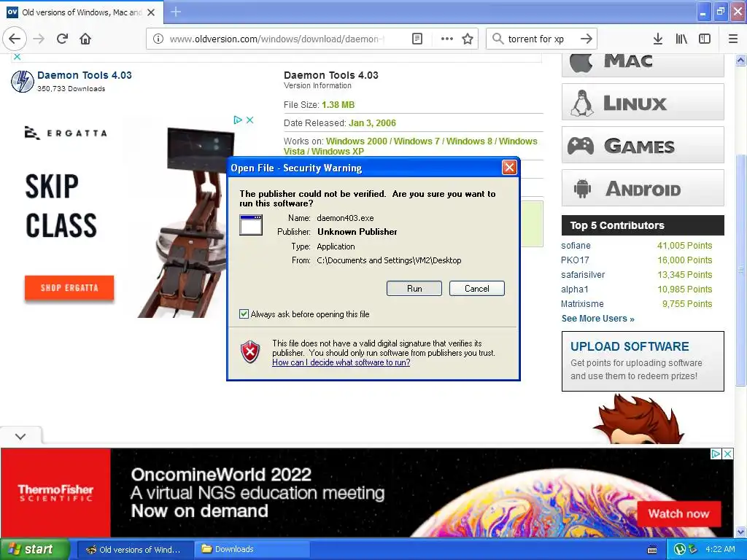747x560 pixels.
Task: Click the application file icon in dialog
Action: (251, 225)
